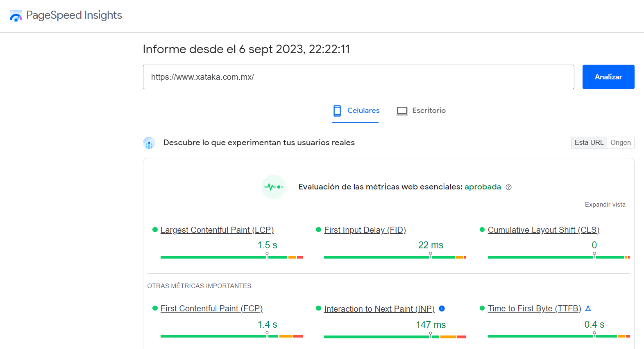This screenshot has width=644, height=349.
Task: Open Interaction to Next Paint (INP) link
Action: pyautogui.click(x=379, y=309)
